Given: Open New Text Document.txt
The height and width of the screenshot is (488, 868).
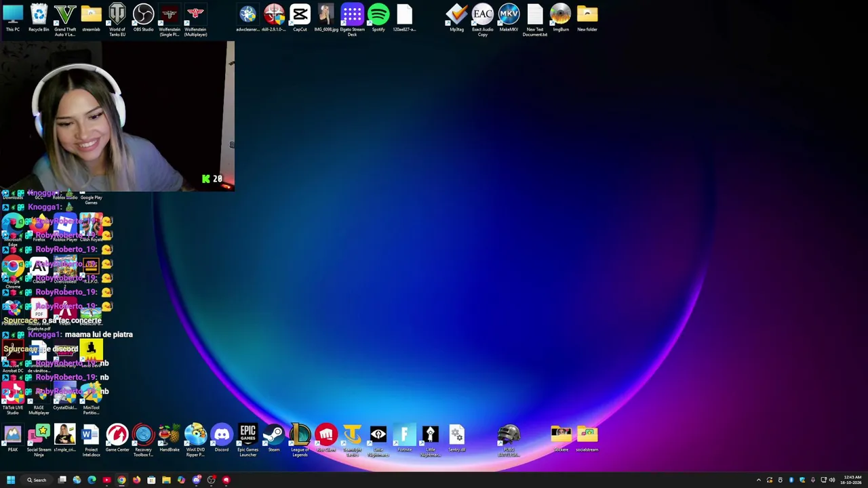Looking at the screenshot, I should [x=535, y=20].
